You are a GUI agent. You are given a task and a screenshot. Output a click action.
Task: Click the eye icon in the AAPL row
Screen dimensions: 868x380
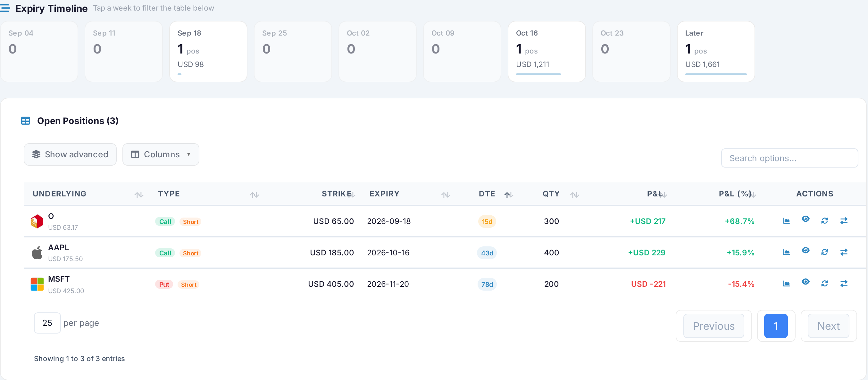pos(805,250)
